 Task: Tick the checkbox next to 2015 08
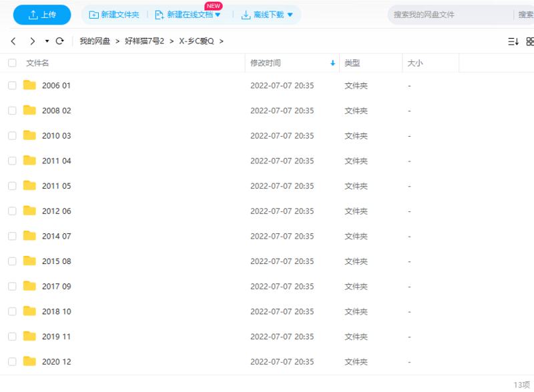coord(12,261)
